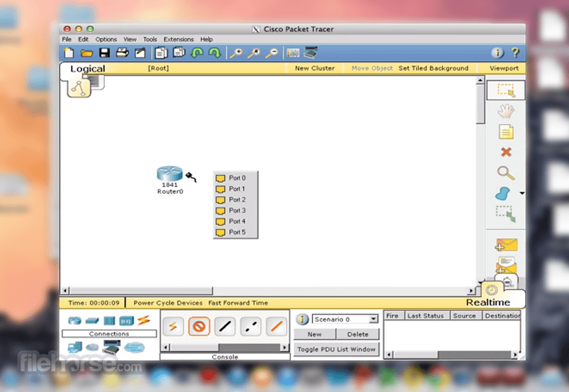
Task: Open the Extensions menu
Action: (179, 39)
